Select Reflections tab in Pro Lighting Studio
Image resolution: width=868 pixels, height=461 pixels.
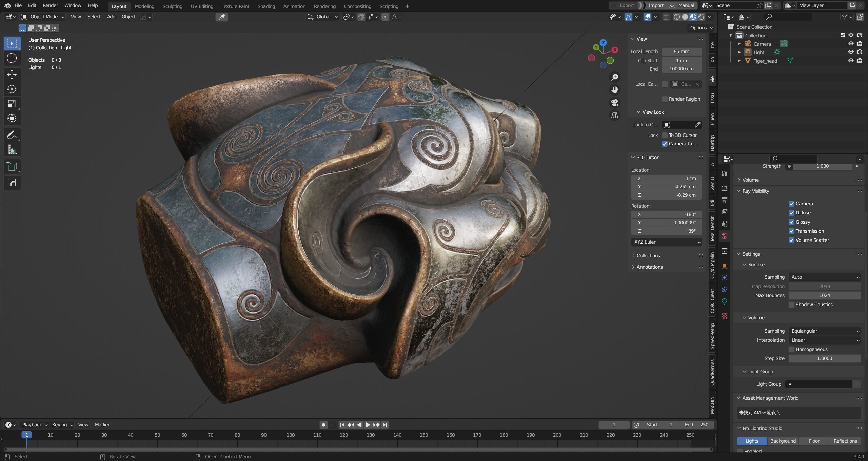click(845, 441)
